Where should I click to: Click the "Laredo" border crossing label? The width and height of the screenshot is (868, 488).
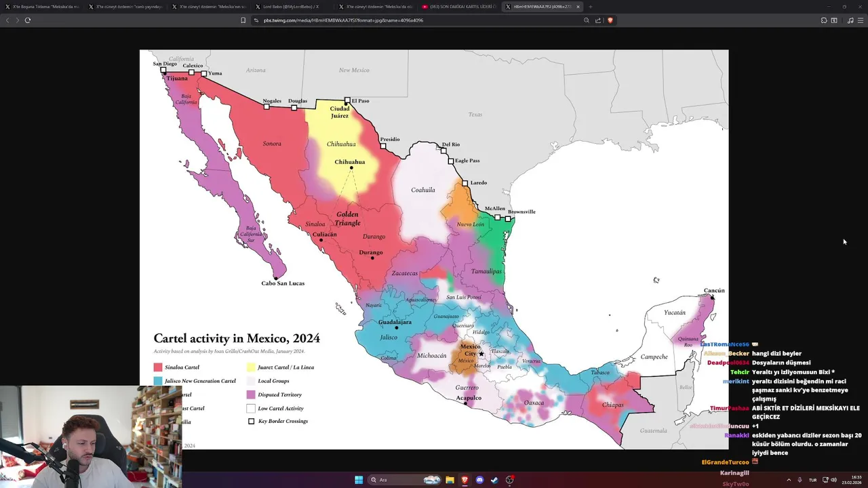click(x=479, y=183)
